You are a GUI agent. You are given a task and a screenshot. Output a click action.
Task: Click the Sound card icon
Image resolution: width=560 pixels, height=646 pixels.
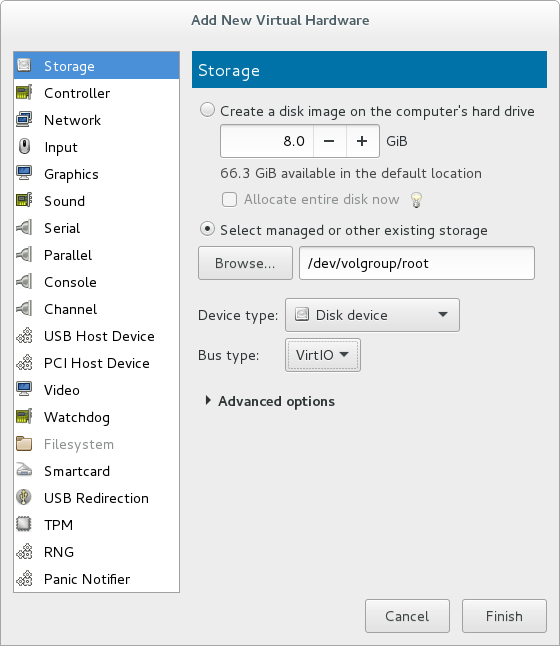click(x=24, y=201)
